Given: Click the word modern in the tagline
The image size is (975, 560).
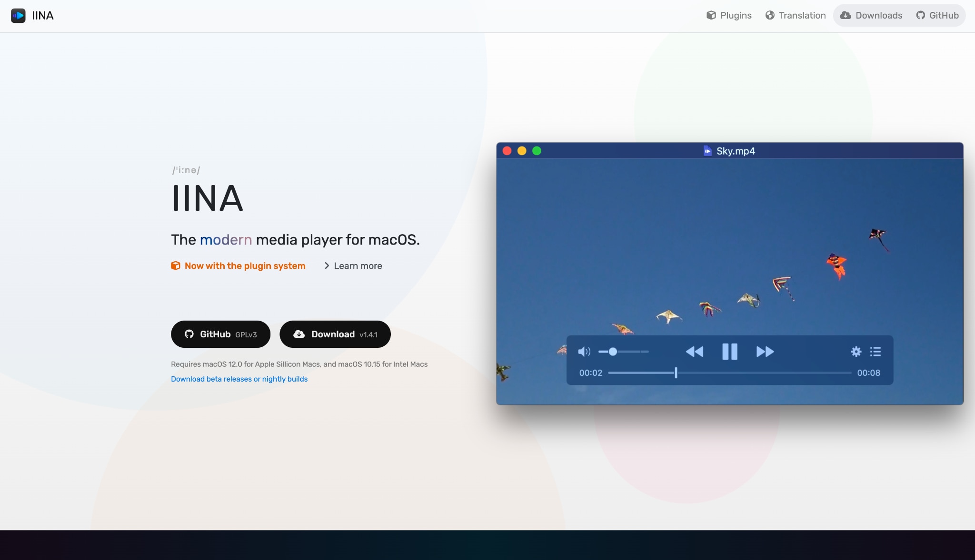Looking at the screenshot, I should 226,239.
